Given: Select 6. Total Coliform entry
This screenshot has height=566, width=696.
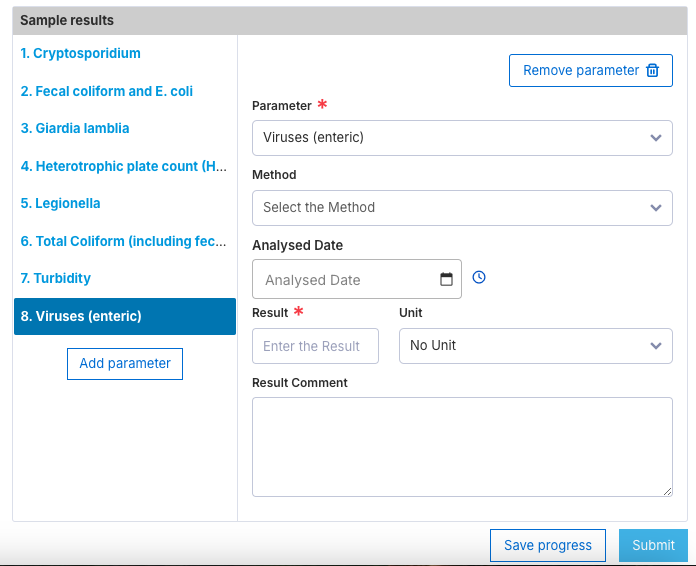Looking at the screenshot, I should point(123,241).
